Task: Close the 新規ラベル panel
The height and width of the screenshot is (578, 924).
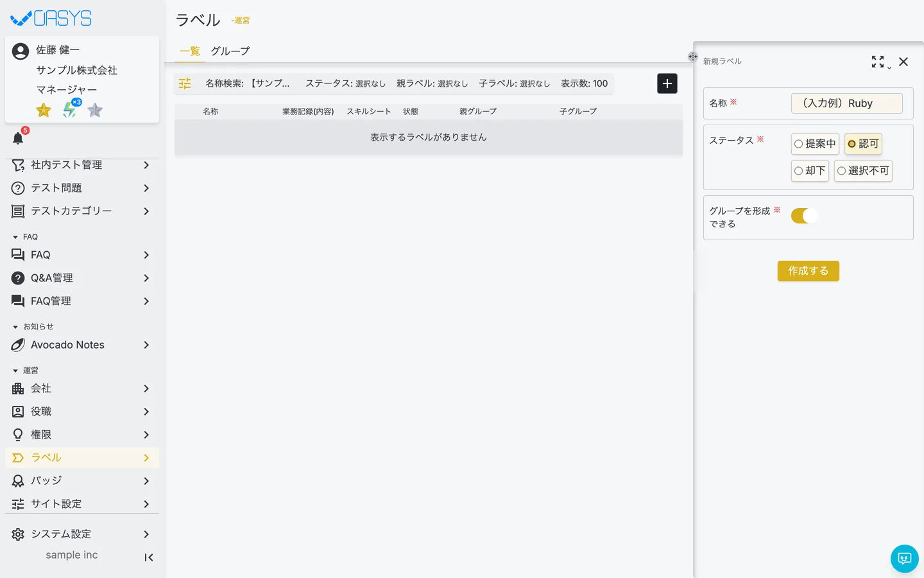Action: pyautogui.click(x=903, y=62)
